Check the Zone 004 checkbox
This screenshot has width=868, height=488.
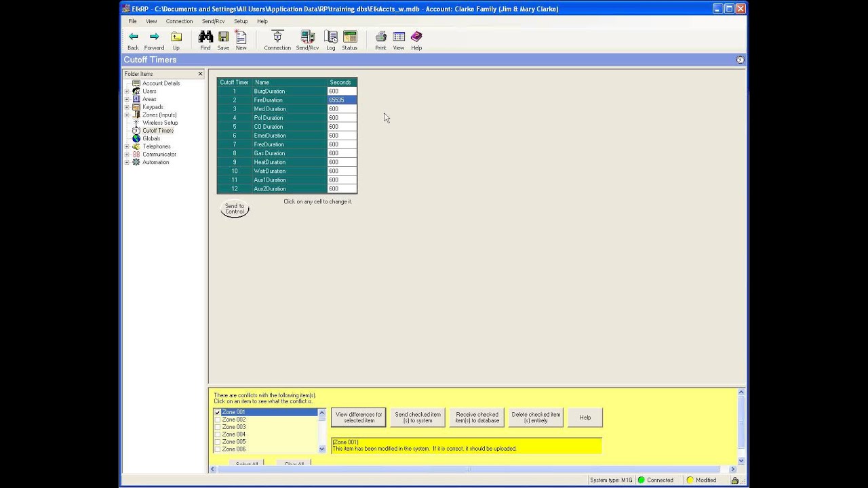218,434
